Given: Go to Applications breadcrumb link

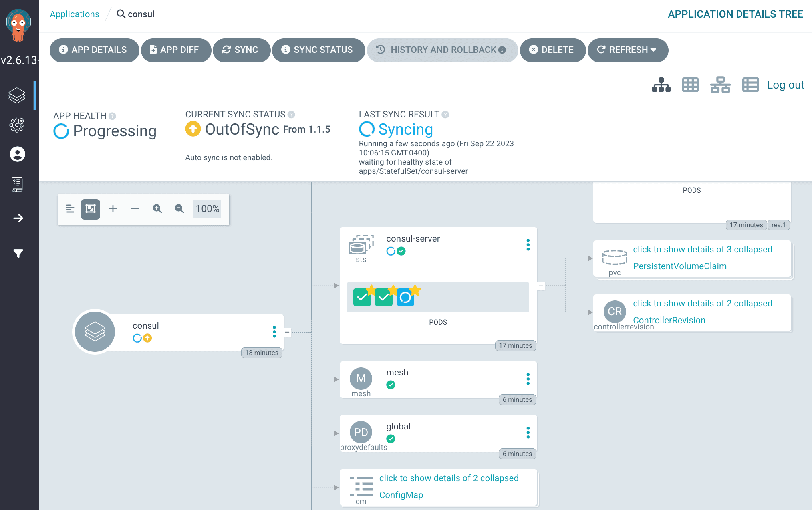Looking at the screenshot, I should tap(75, 14).
